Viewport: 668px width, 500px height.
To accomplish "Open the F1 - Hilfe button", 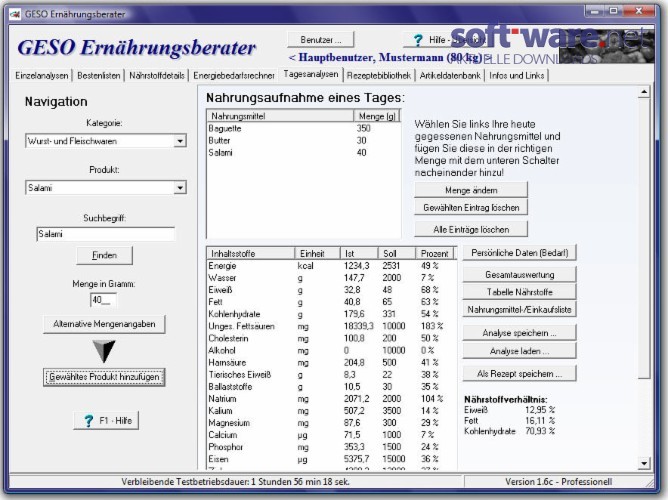I will point(107,421).
